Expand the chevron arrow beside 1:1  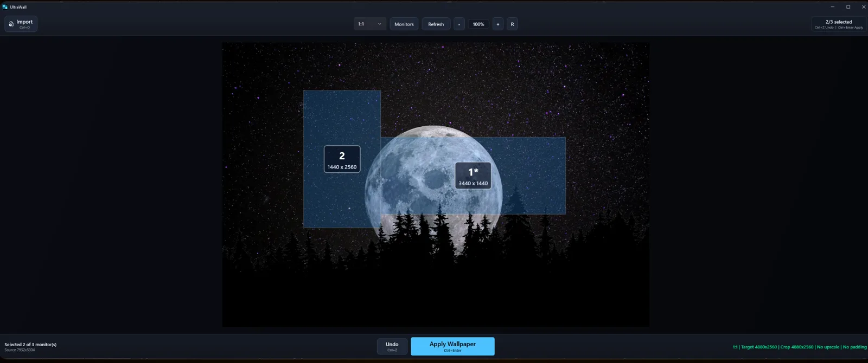tap(379, 24)
